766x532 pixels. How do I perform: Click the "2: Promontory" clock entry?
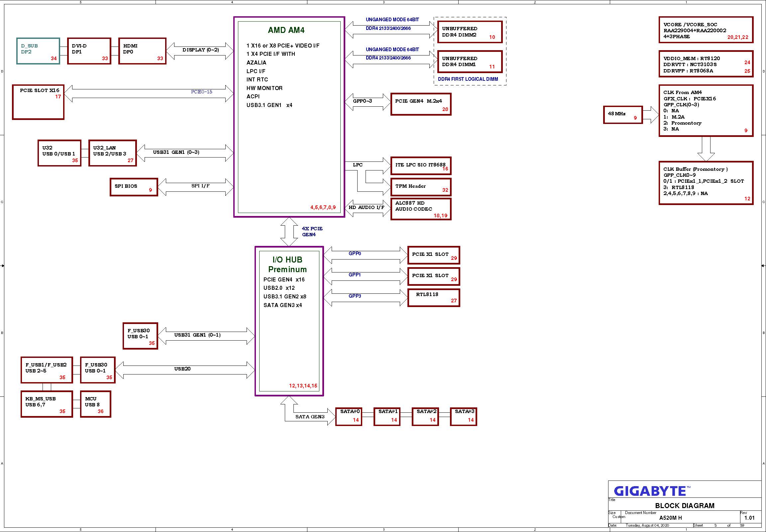pos(682,123)
